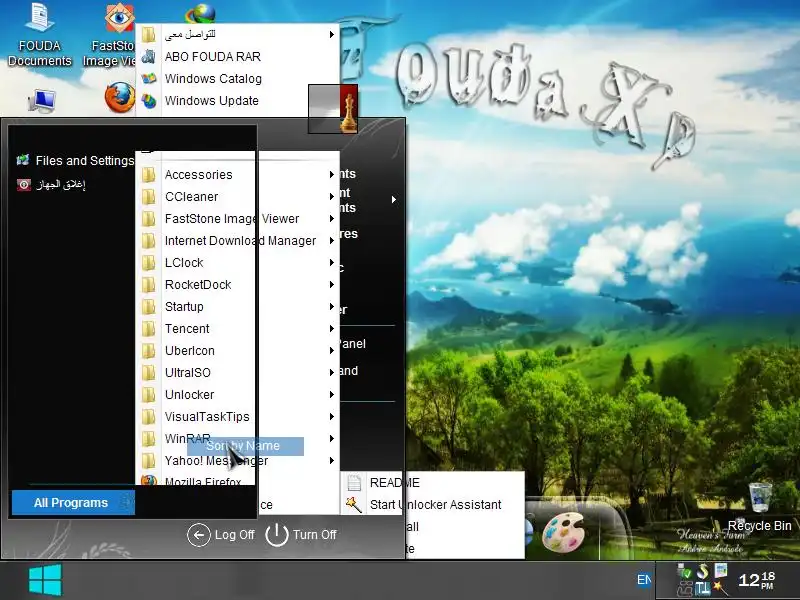Open the Unlocker program folder
The height and width of the screenshot is (600, 800).
[x=238, y=394]
